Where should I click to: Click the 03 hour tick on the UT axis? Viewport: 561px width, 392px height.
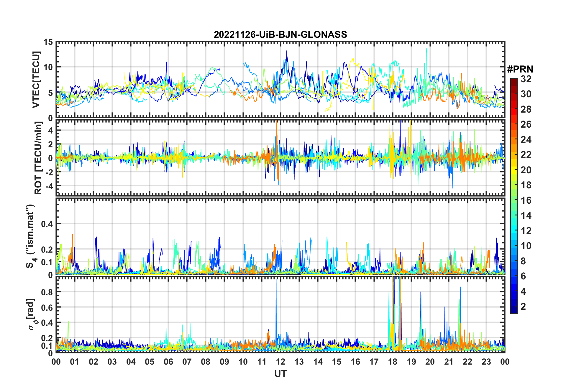[x=112, y=362]
